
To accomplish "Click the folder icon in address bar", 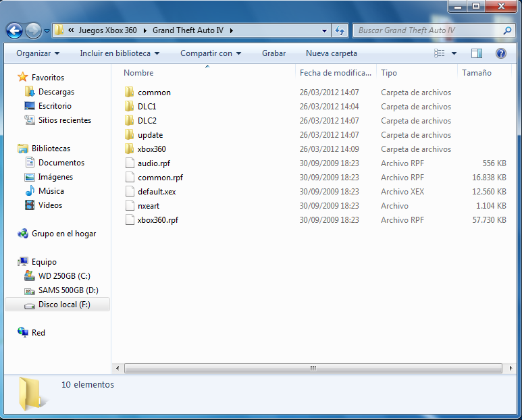I will click(x=59, y=30).
